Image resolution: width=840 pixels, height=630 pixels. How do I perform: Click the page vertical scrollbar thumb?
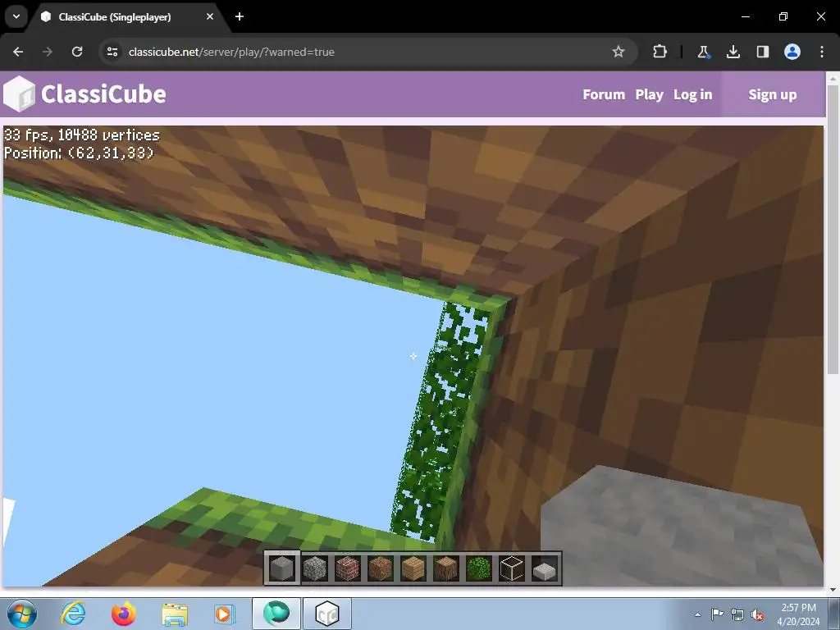[x=833, y=231]
